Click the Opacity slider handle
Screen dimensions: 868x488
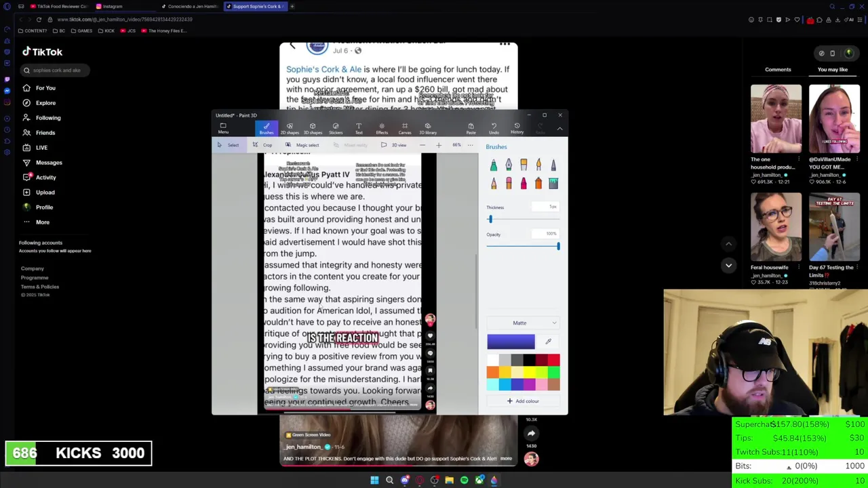[x=558, y=246]
